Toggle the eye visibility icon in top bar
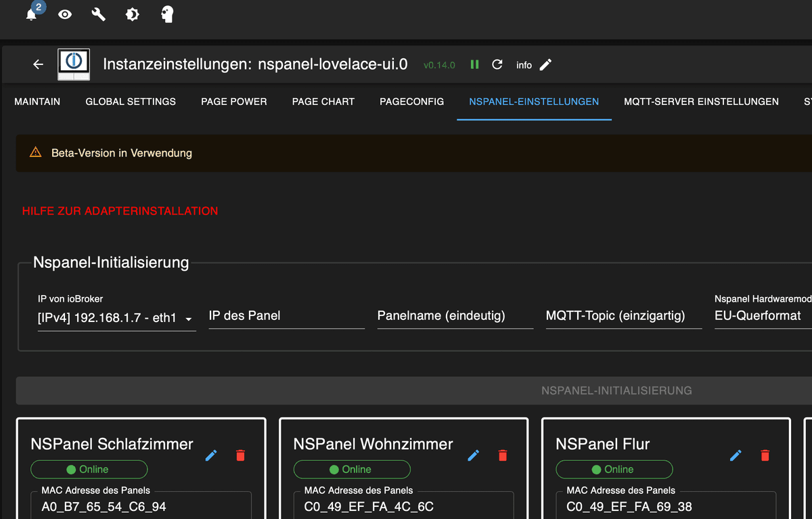812x519 pixels. click(65, 14)
